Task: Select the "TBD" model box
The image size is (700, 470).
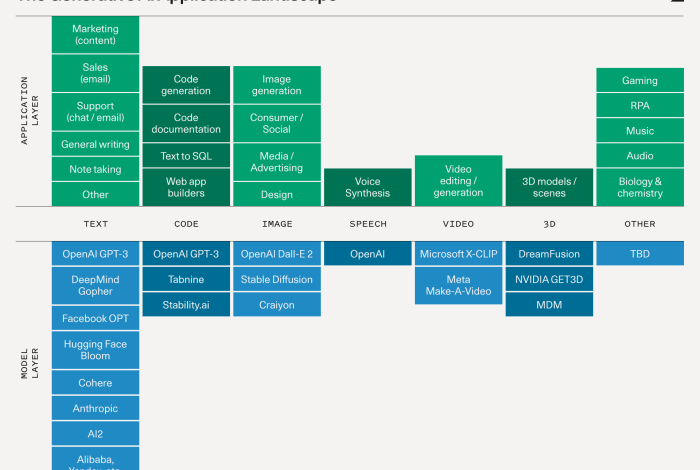Action: click(x=640, y=254)
